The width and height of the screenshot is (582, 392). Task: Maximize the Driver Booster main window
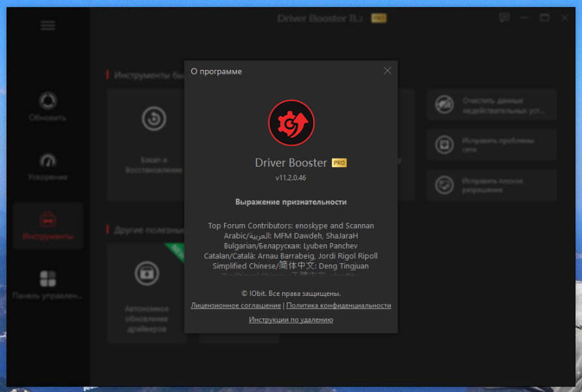(x=544, y=18)
